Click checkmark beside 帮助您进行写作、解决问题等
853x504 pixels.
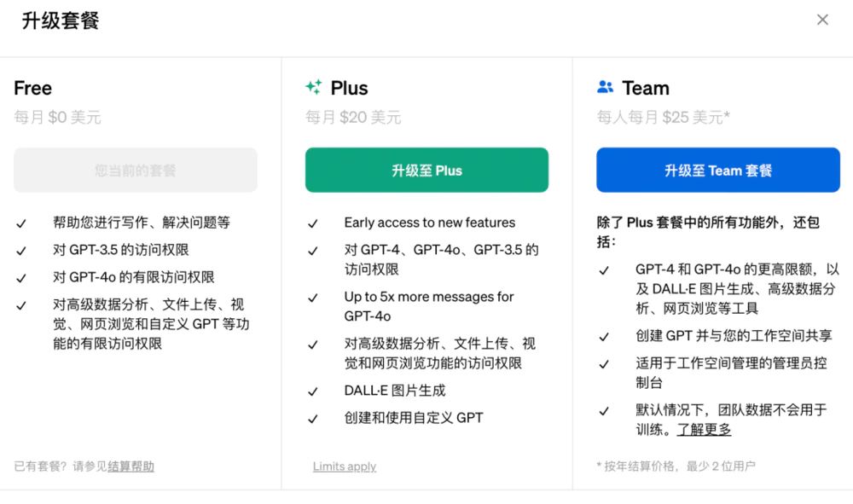click(21, 223)
